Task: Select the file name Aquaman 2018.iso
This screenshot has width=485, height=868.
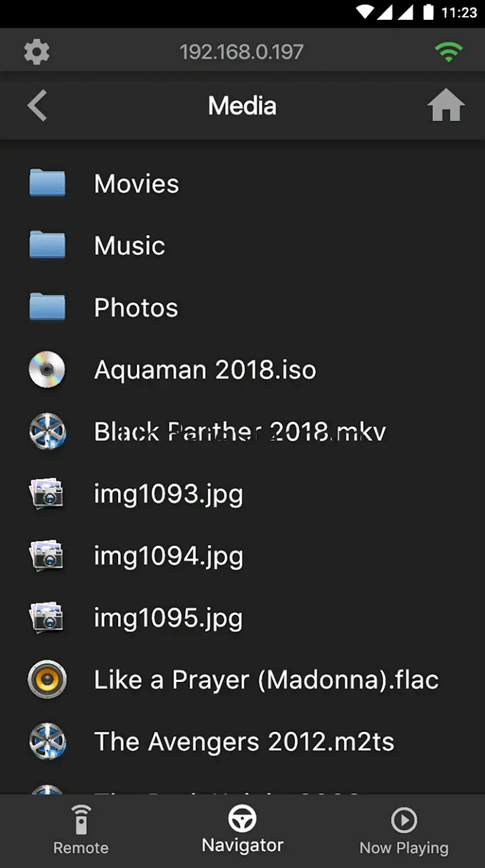Action: (205, 370)
